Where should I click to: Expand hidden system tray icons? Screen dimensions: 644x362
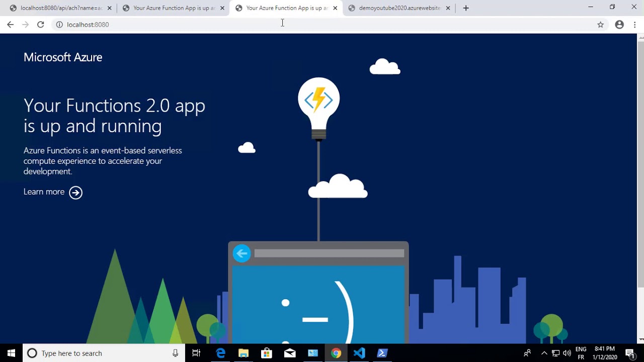544,353
